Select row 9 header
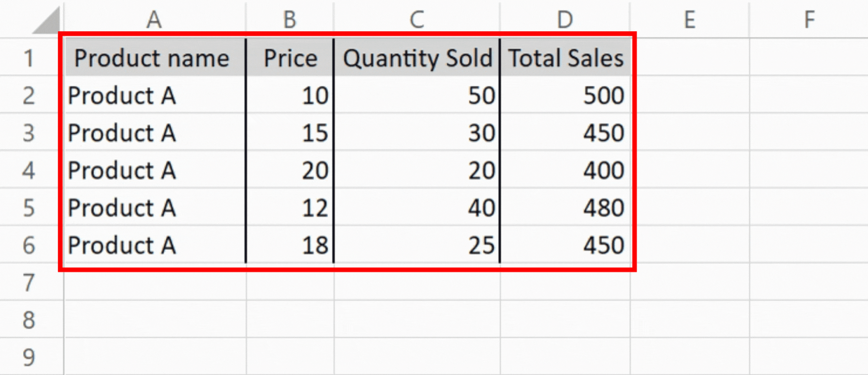Image resolution: width=868 pixels, height=375 pixels. [28, 357]
